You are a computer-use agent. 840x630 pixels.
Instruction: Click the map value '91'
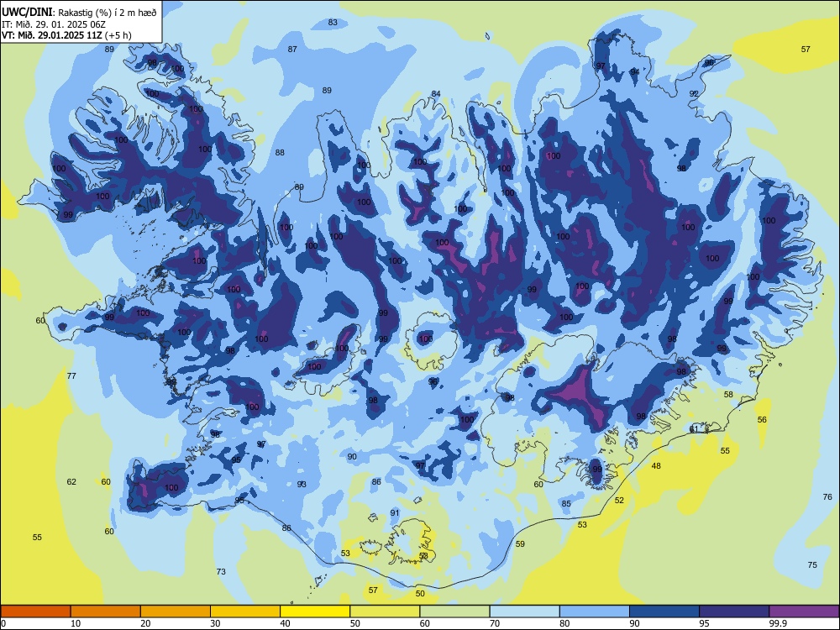395,513
